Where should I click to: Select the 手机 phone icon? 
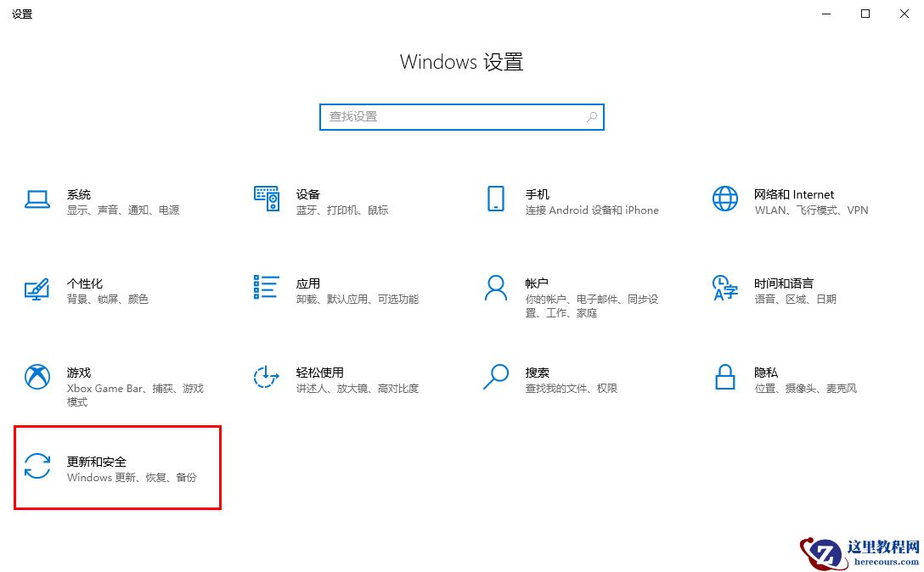[496, 199]
